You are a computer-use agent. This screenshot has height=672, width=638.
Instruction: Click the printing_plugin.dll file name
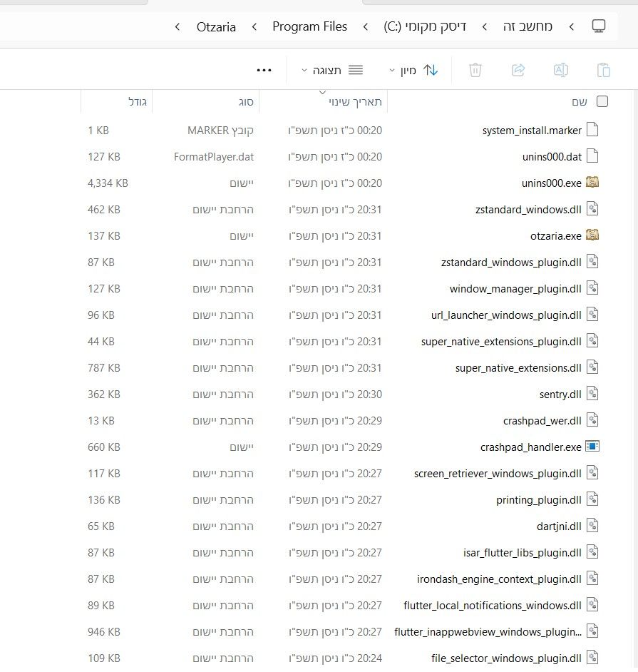pyautogui.click(x=539, y=500)
